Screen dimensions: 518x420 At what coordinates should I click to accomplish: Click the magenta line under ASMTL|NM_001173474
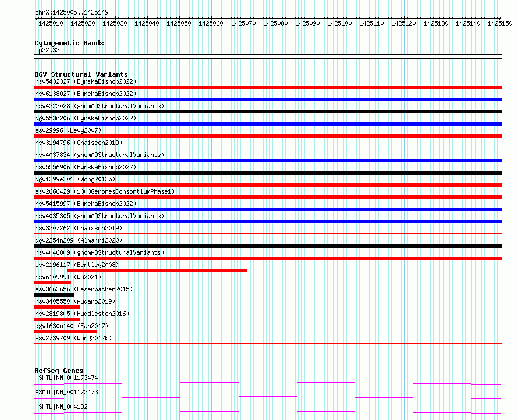click(x=268, y=383)
